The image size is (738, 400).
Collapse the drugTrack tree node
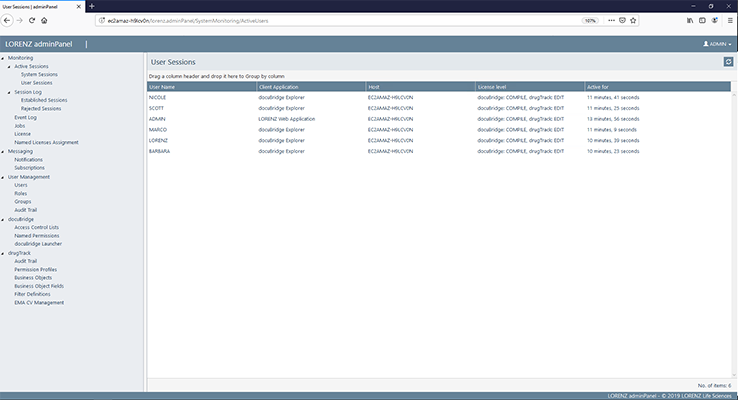(x=3, y=254)
